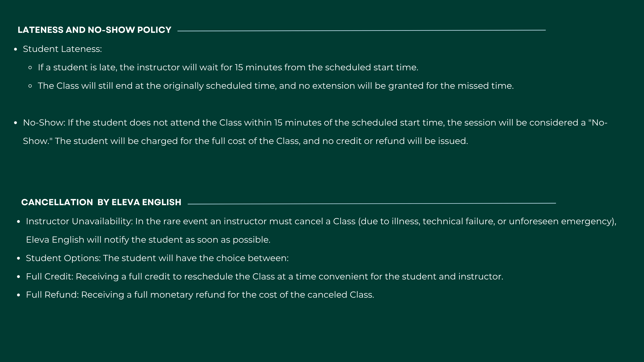The height and width of the screenshot is (362, 644).
Task: Click the divider line beside the Cancellation heading
Action: 372,203
